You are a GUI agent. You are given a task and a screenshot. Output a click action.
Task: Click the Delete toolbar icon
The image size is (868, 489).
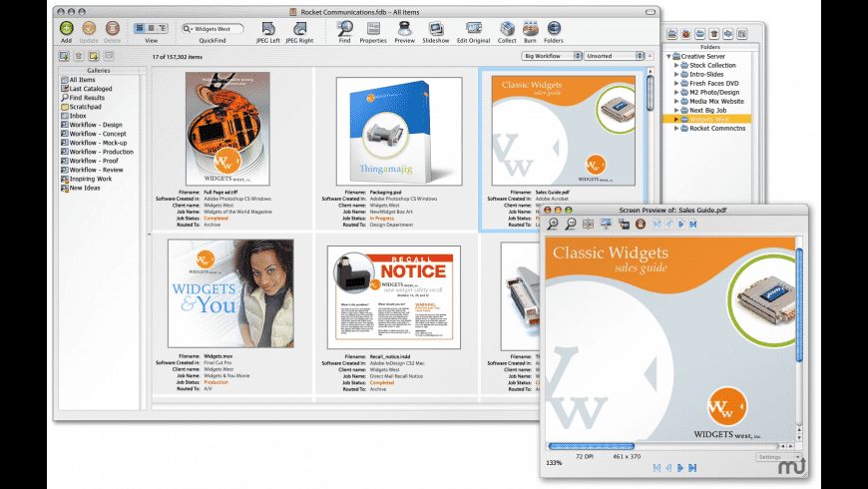[x=113, y=28]
